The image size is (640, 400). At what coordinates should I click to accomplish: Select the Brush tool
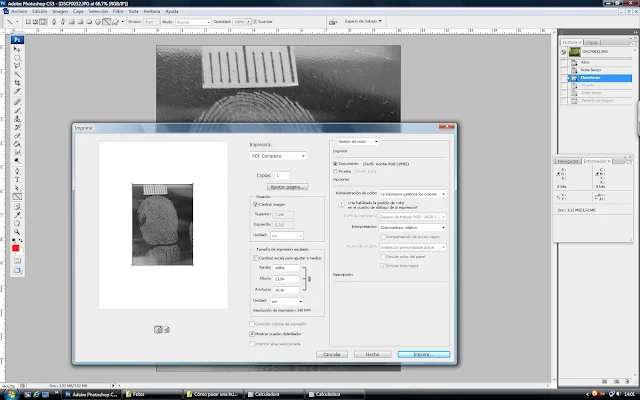[17, 110]
